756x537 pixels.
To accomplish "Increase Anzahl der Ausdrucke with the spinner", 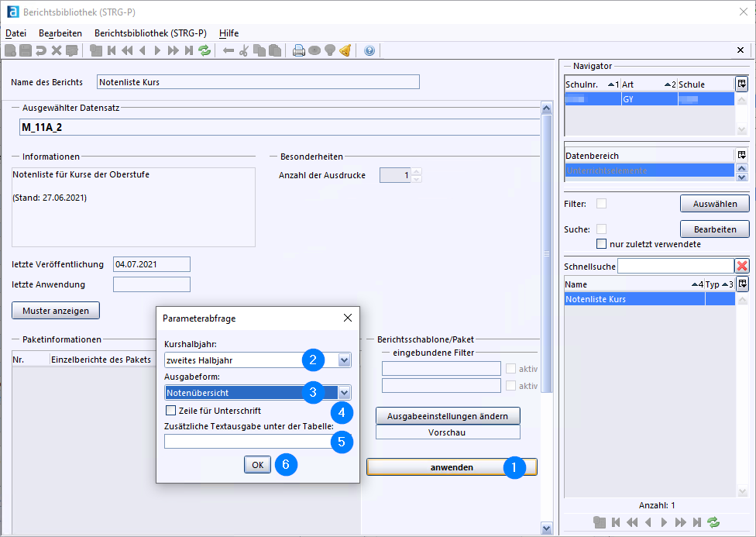I will 417,171.
